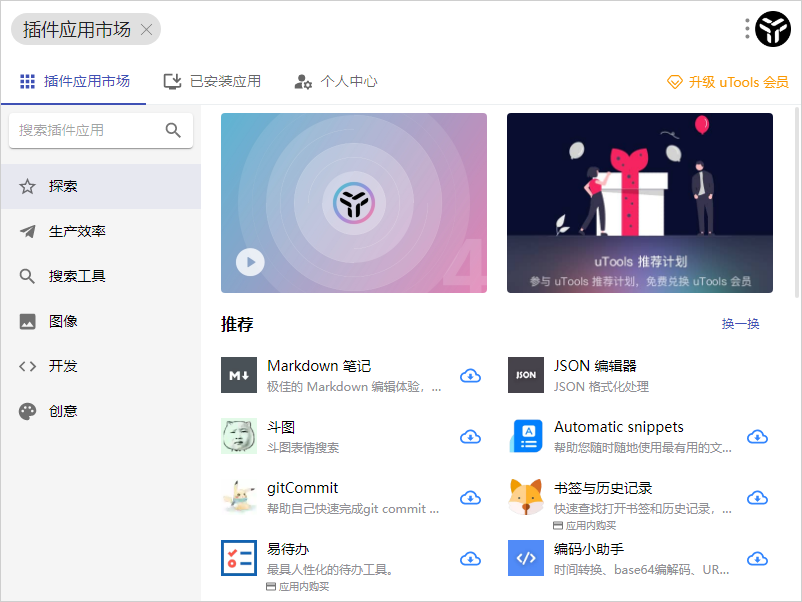Click the 斗图表情搜索 description
The image size is (802, 602).
303,448
